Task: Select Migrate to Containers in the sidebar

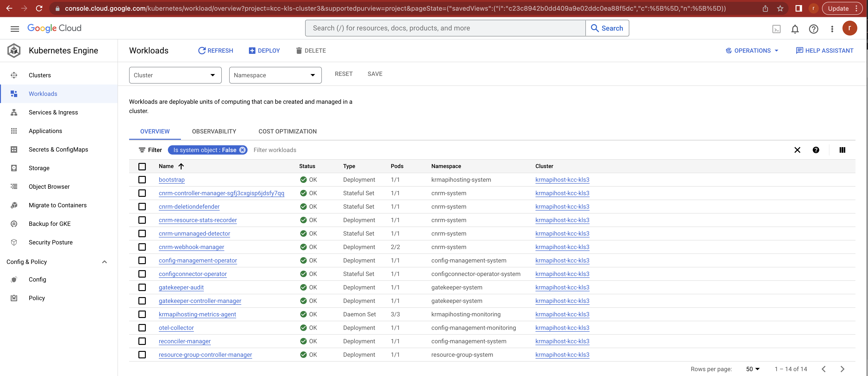Action: pos(57,205)
